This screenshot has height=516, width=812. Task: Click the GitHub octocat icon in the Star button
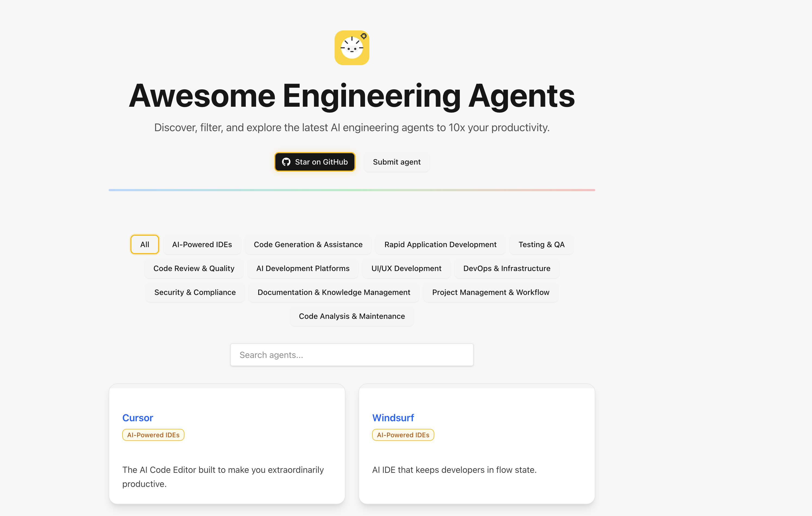click(286, 162)
